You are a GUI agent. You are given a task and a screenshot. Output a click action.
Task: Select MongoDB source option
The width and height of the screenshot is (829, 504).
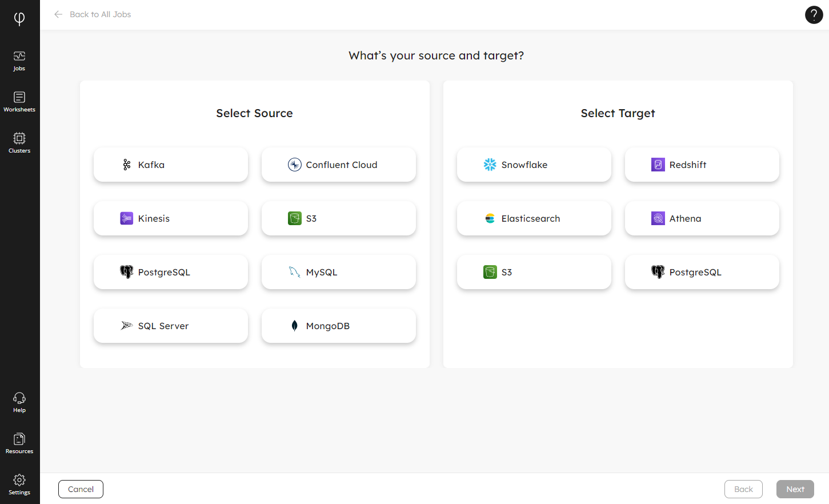(339, 326)
